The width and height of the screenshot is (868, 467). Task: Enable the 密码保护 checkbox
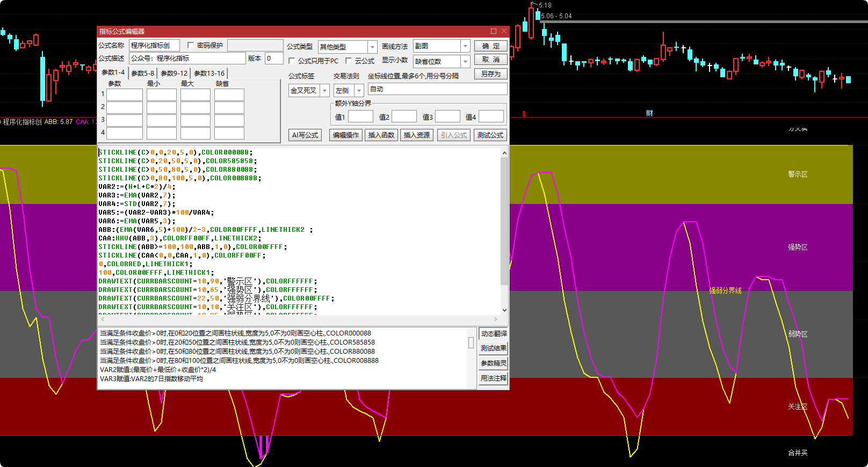point(191,46)
